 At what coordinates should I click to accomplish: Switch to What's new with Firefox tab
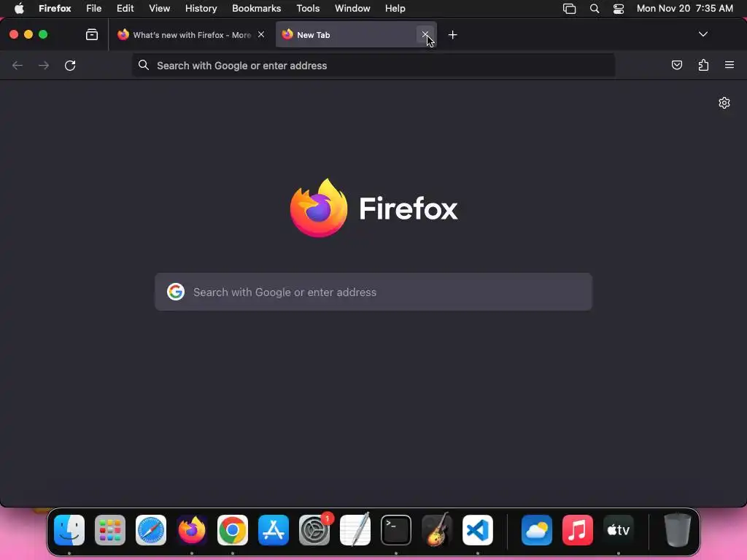coord(191,35)
